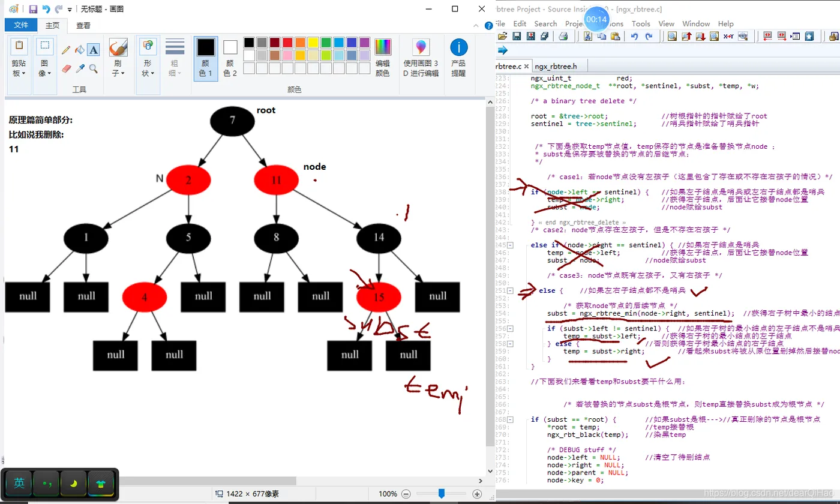This screenshot has width=840, height=504.
Task: Click the Copy icon in Source Insight
Action: (x=602, y=36)
